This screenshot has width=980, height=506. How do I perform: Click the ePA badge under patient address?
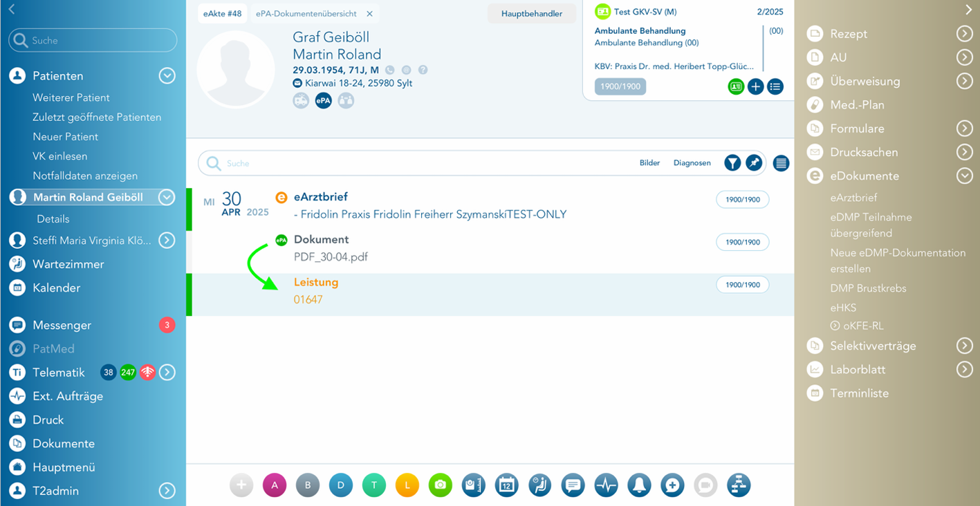[323, 100]
